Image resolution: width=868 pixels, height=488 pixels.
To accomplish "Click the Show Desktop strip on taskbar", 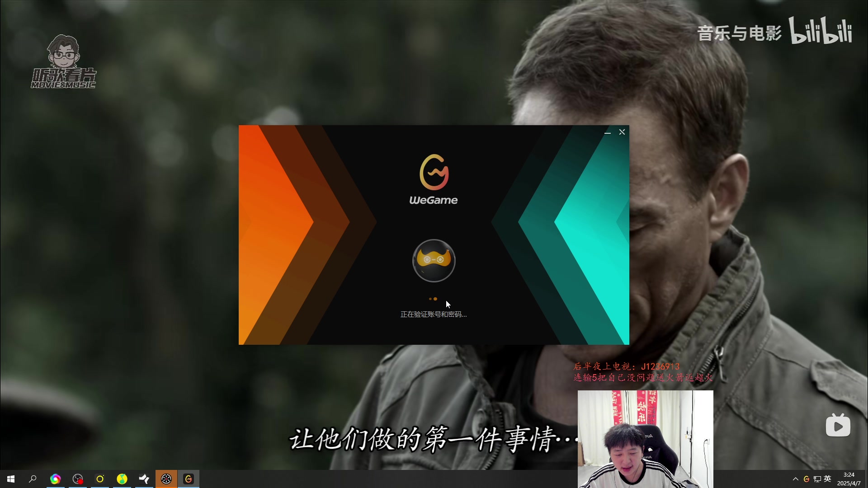I will [866, 479].
